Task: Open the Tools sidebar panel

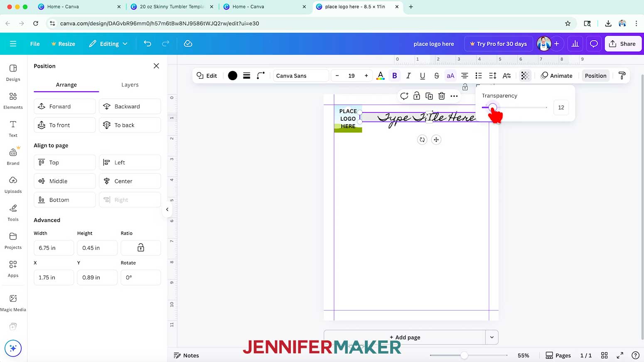Action: [13, 213]
